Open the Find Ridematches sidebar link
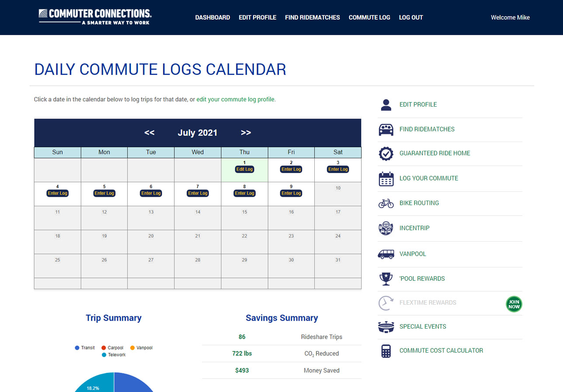The image size is (563, 392). point(427,129)
